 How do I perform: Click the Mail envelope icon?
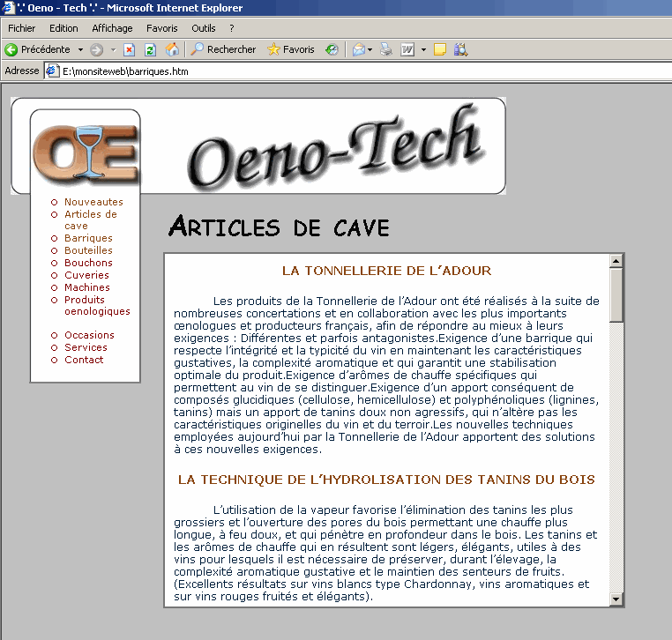358,49
